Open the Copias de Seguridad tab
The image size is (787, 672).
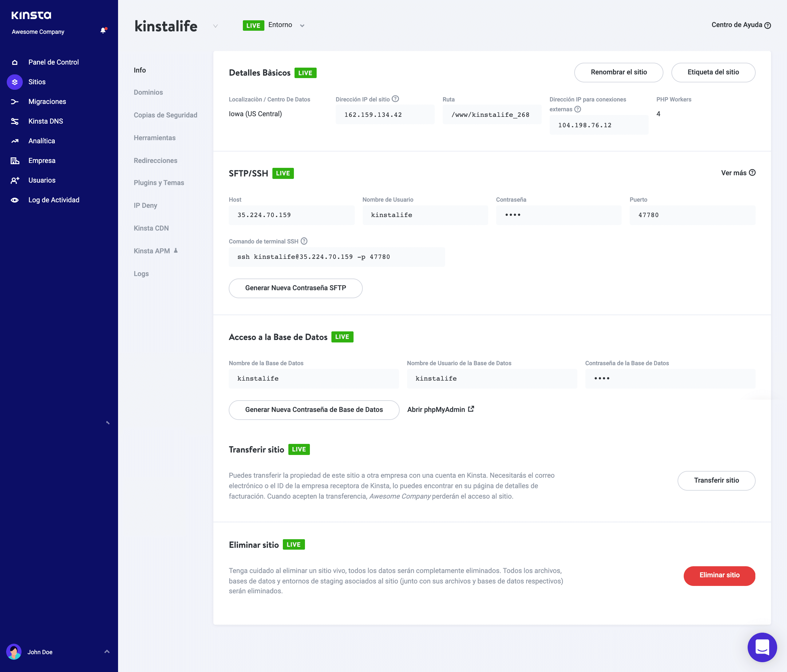165,115
